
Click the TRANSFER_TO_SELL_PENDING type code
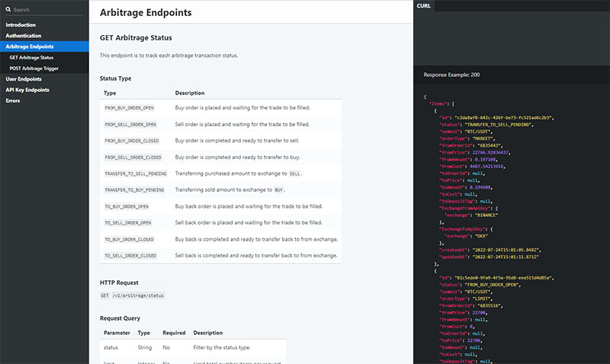pyautogui.click(x=134, y=174)
